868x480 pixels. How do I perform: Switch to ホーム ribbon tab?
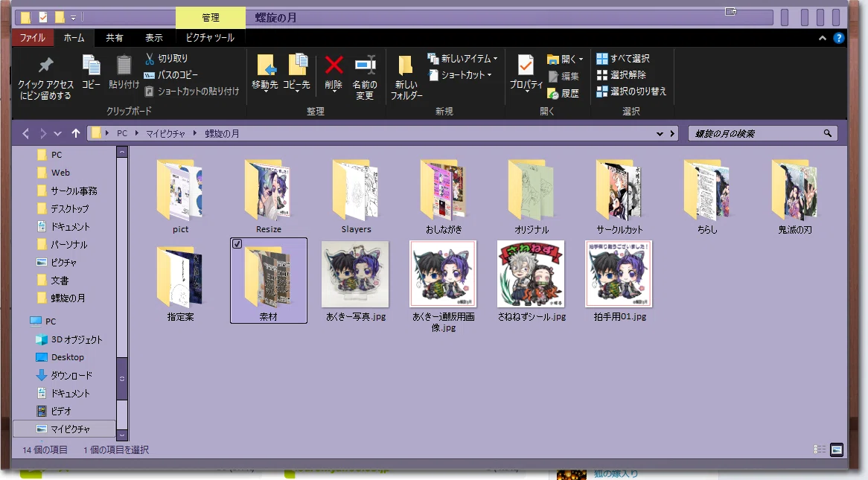[x=74, y=38]
